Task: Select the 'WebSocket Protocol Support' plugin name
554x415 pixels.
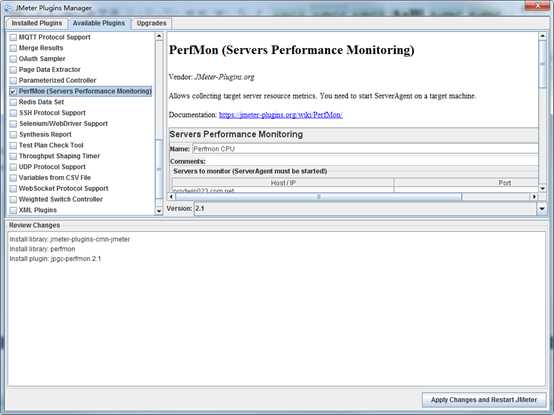Action: (x=64, y=188)
